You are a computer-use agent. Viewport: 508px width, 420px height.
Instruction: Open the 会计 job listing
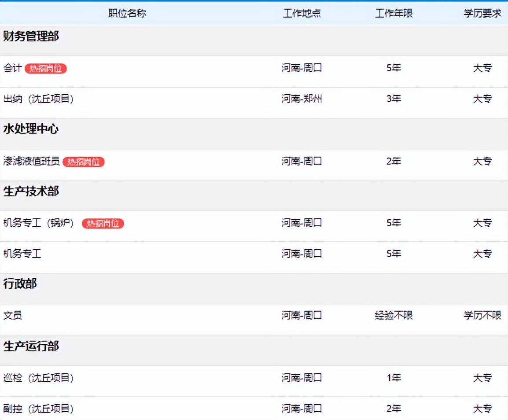point(12,68)
